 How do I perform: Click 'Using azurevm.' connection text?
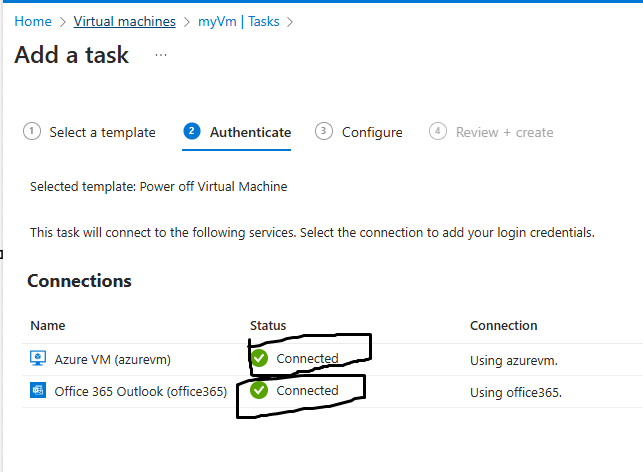tap(514, 360)
